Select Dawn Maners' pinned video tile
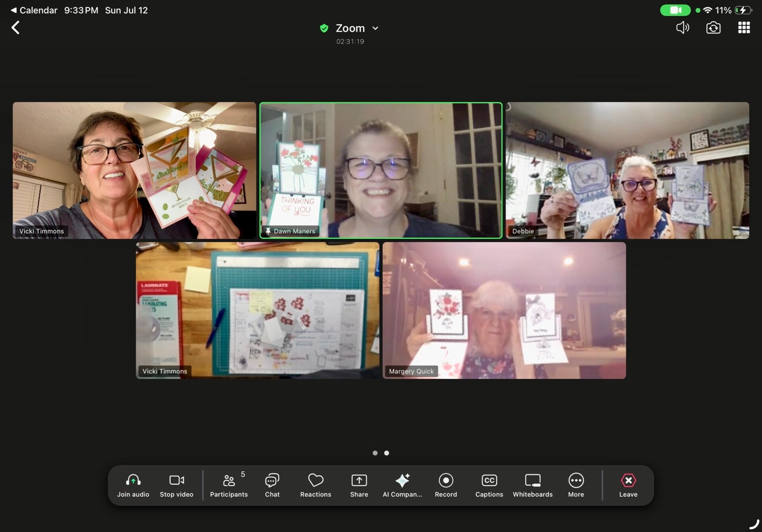This screenshot has height=532, width=762. coord(381,171)
